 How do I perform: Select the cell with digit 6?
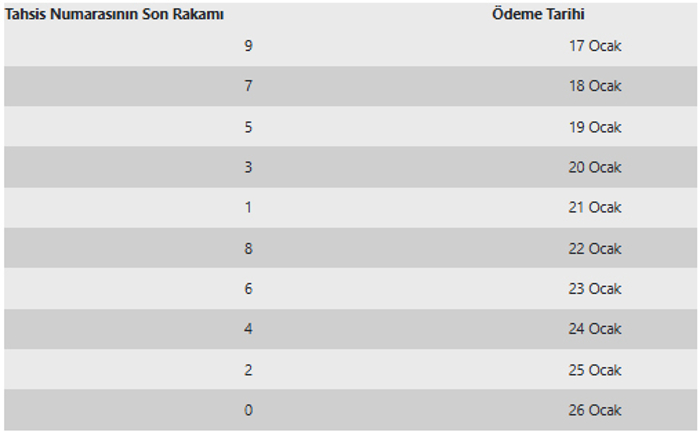pyautogui.click(x=248, y=288)
